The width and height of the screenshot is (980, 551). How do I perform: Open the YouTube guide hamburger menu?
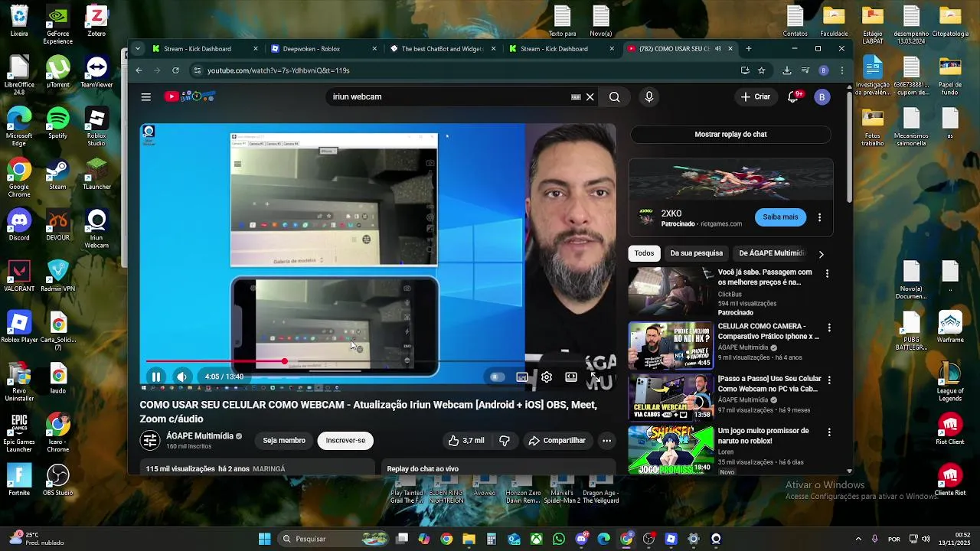[145, 96]
